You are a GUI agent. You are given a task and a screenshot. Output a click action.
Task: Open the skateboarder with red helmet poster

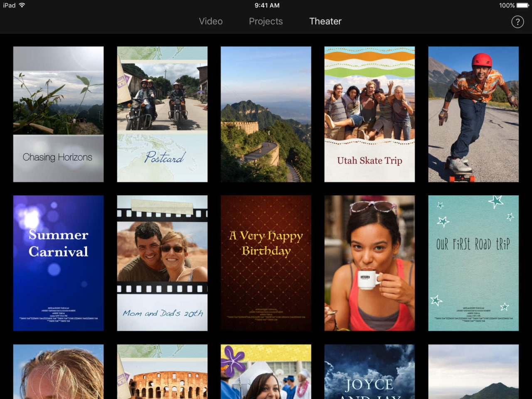pos(473,114)
